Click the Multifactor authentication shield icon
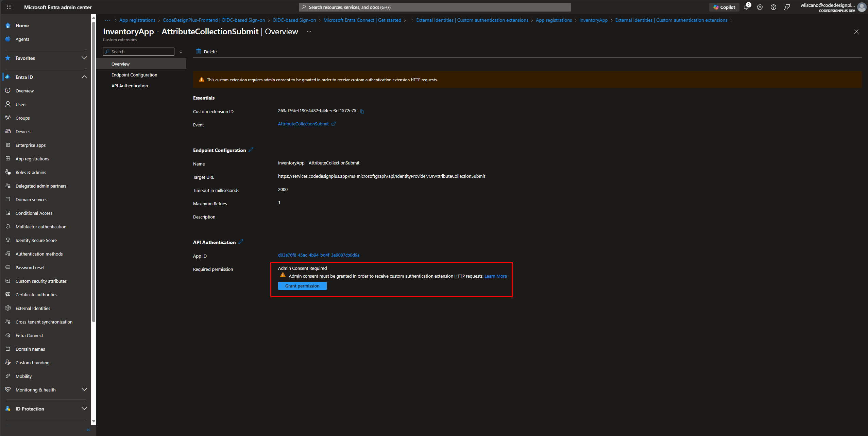 pyautogui.click(x=8, y=226)
